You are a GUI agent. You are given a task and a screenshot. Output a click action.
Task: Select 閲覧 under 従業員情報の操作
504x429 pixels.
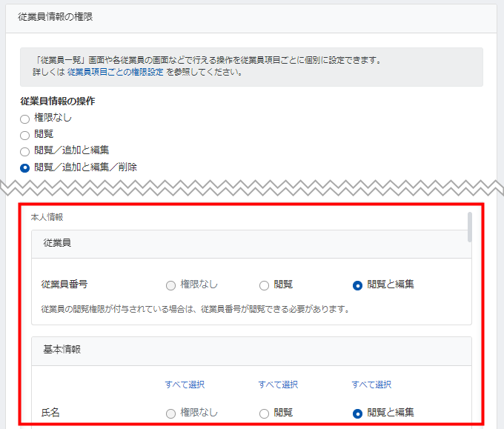click(x=24, y=136)
